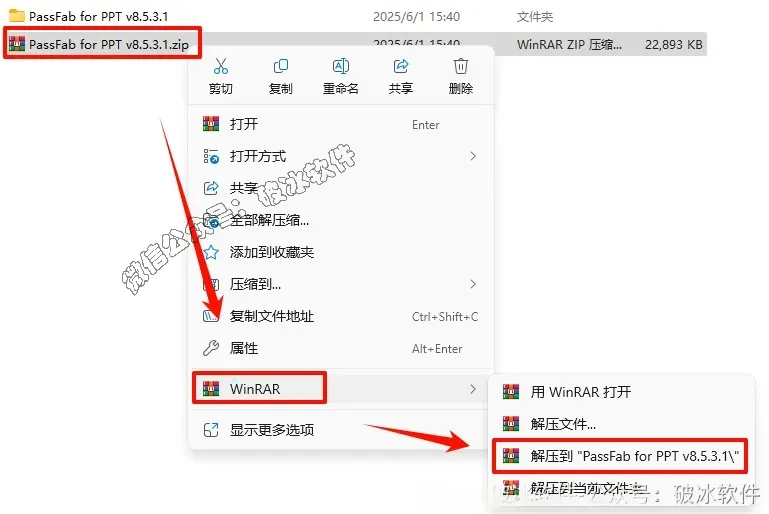Click 解压到 "PassFab for PPT v8.5.3.1\"
Screen dimensions: 769x514
(x=622, y=456)
